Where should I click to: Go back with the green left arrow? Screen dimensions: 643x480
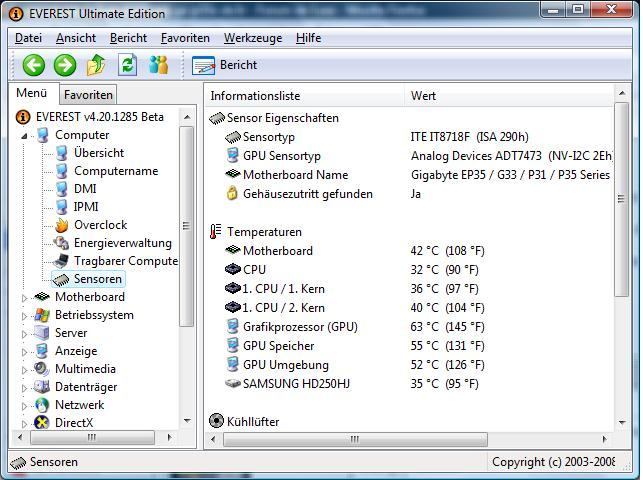click(34, 65)
